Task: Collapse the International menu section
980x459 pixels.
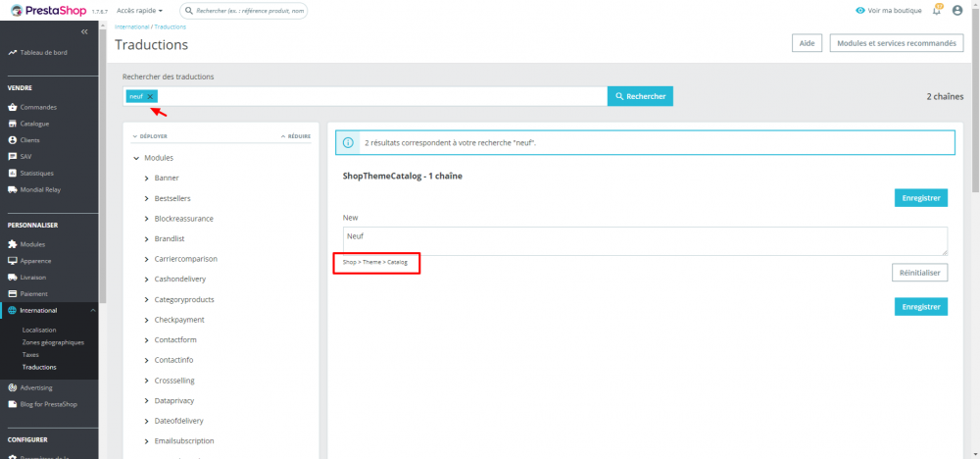Action: (x=92, y=310)
